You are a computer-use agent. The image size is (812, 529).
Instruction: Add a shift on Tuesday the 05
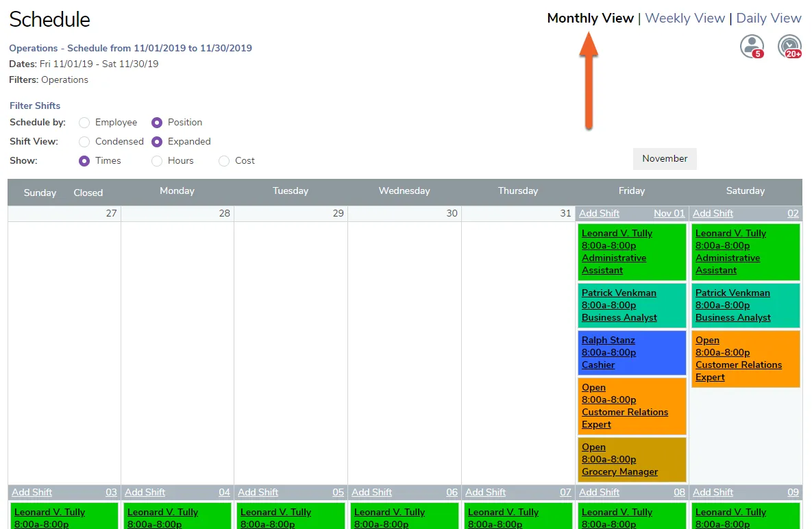pos(258,492)
